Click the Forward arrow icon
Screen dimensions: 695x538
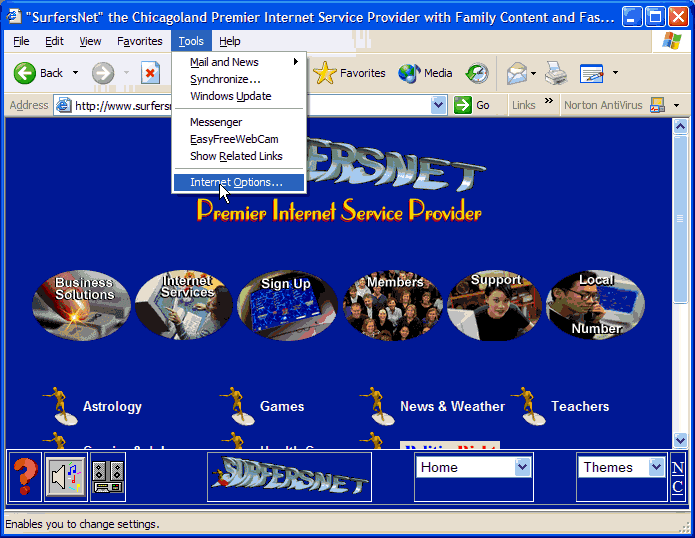click(x=103, y=73)
